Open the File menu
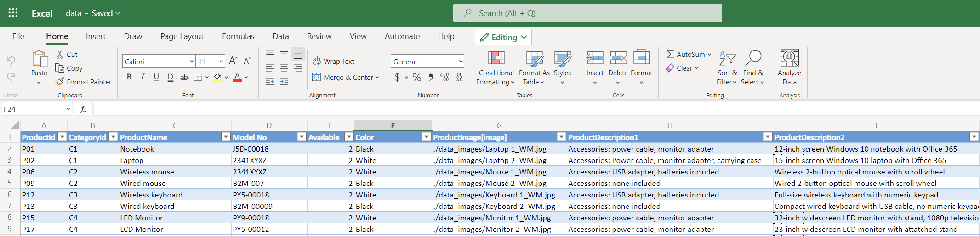The height and width of the screenshot is (236, 980). [x=18, y=36]
